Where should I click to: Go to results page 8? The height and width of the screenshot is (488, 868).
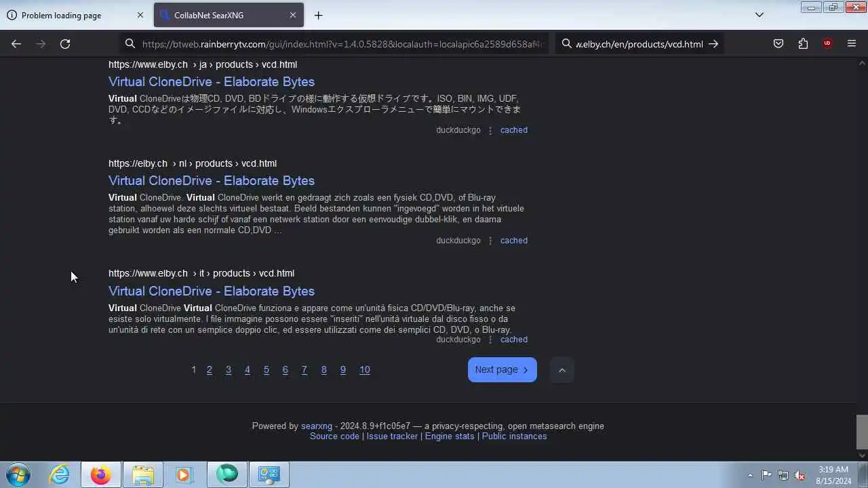tap(324, 369)
